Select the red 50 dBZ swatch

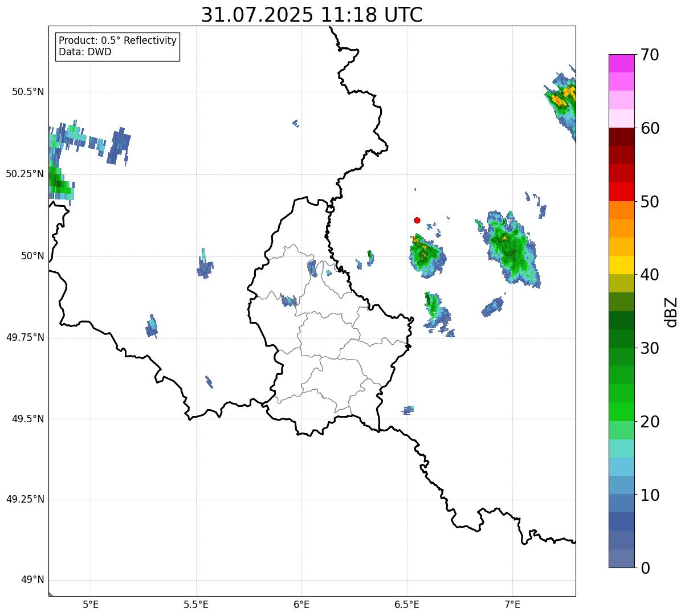point(622,192)
